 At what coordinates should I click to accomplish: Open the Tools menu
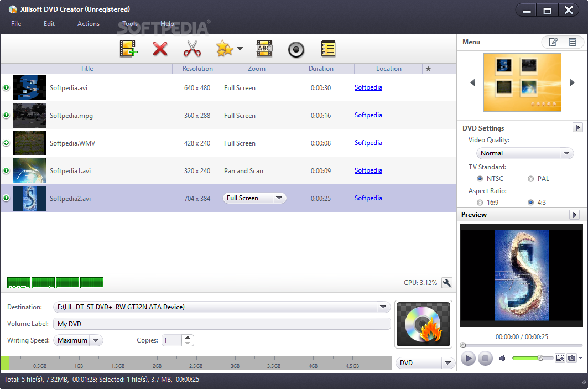coord(130,24)
